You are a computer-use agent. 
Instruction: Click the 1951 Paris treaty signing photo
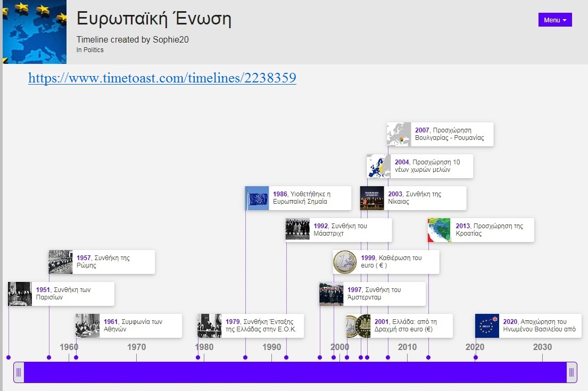(x=20, y=294)
